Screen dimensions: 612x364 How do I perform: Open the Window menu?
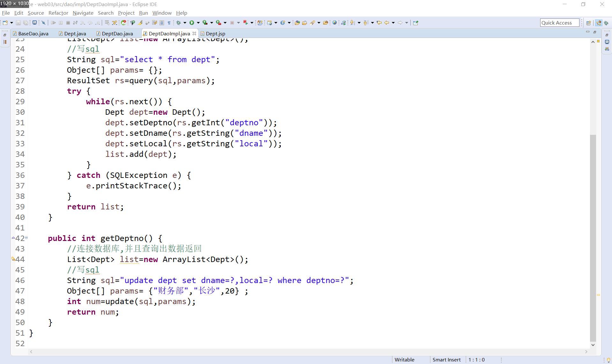click(162, 13)
